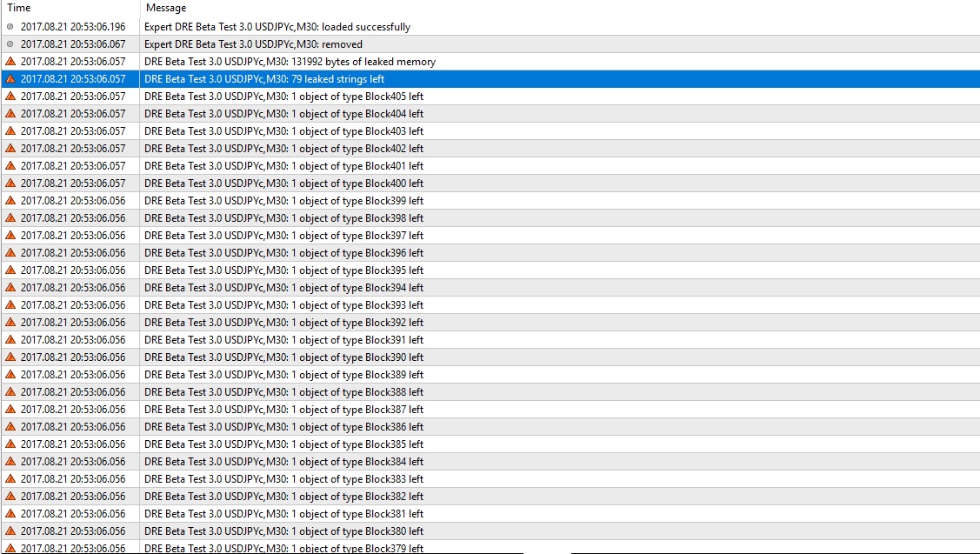This screenshot has height=554, width=980.
Task: Select the 'object of type Block383 left' message
Action: pos(283,479)
